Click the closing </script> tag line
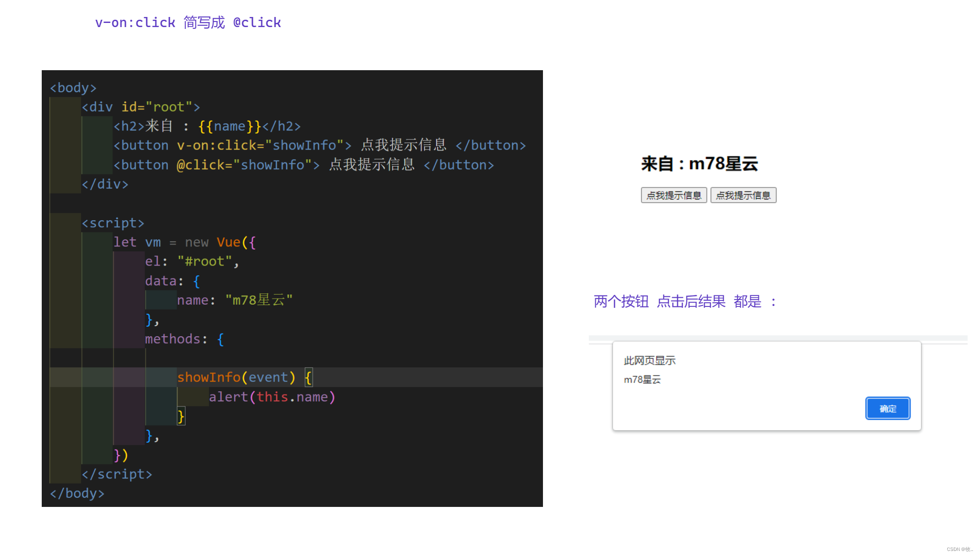The image size is (980, 556). pos(117,474)
